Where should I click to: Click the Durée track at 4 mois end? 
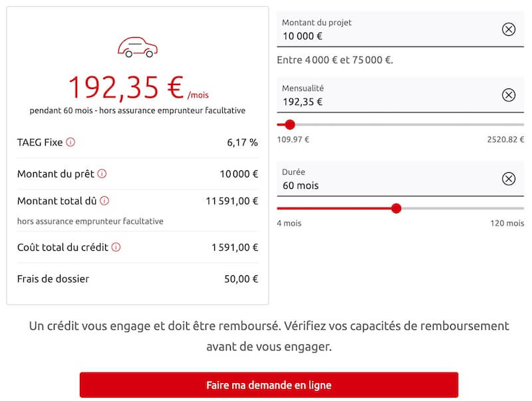(x=281, y=208)
